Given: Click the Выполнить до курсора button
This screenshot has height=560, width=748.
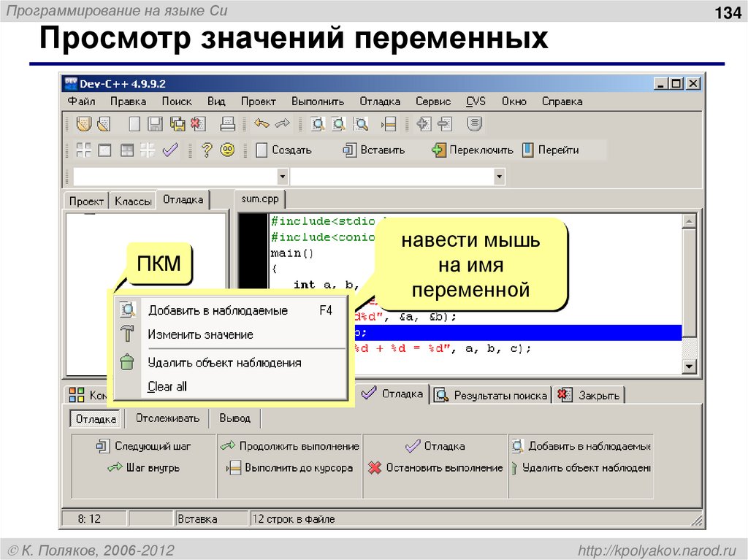Looking at the screenshot, I should pyautogui.click(x=289, y=468).
